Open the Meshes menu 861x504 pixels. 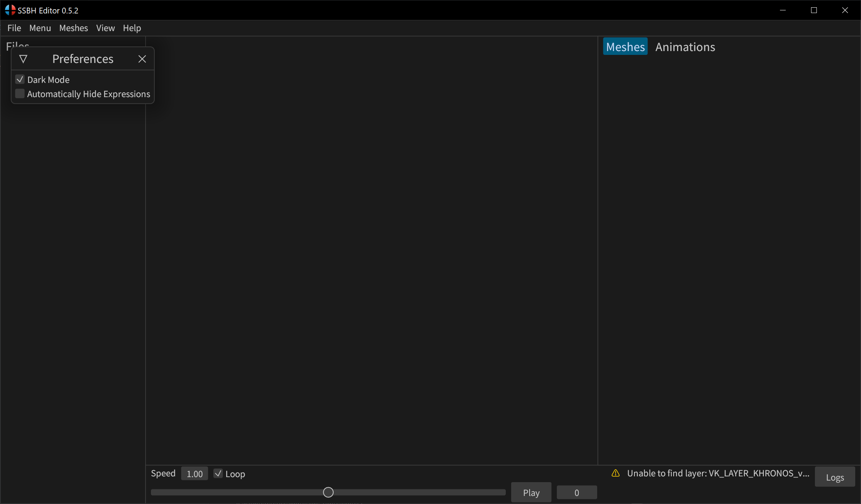point(74,28)
